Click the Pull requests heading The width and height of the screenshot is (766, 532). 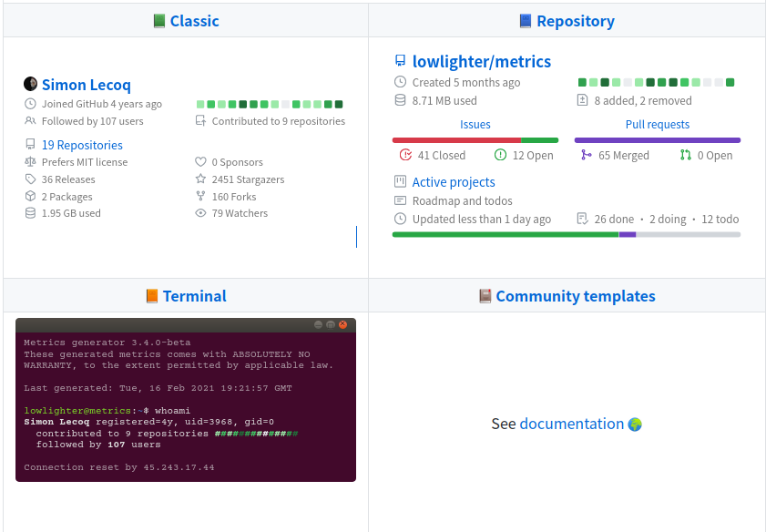point(658,125)
